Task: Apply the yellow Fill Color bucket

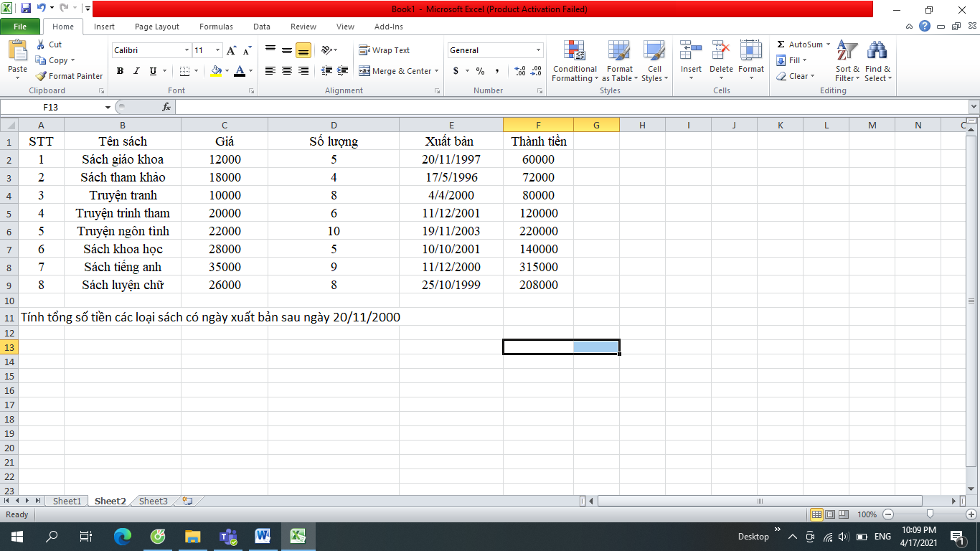Action: [216, 71]
